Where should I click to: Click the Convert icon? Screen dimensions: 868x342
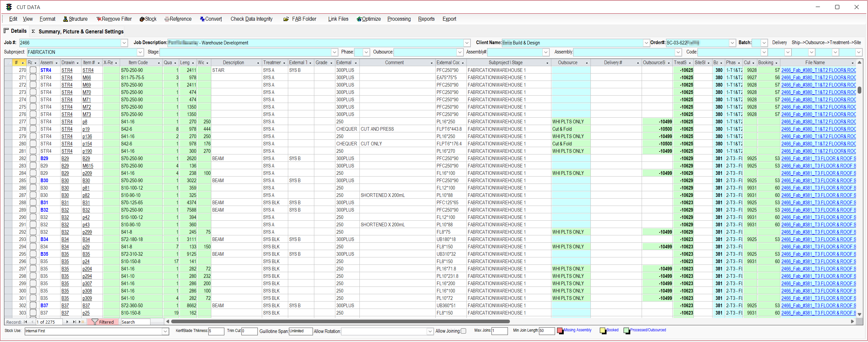click(x=202, y=19)
